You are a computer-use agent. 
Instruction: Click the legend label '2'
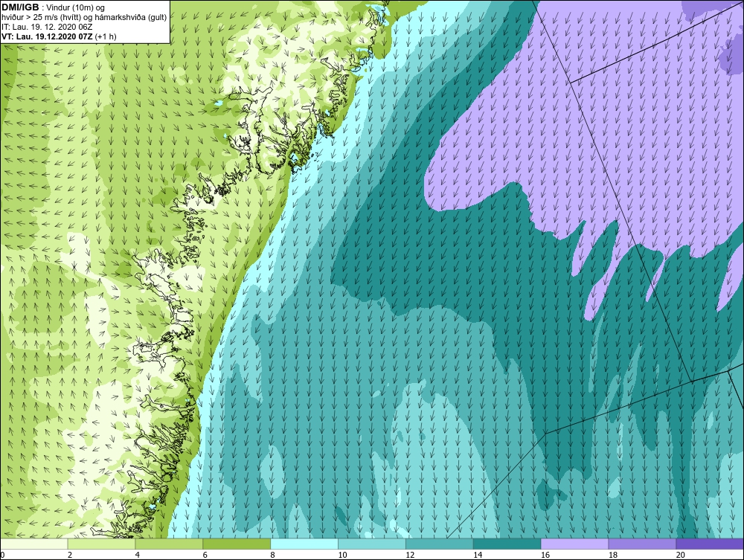click(70, 555)
